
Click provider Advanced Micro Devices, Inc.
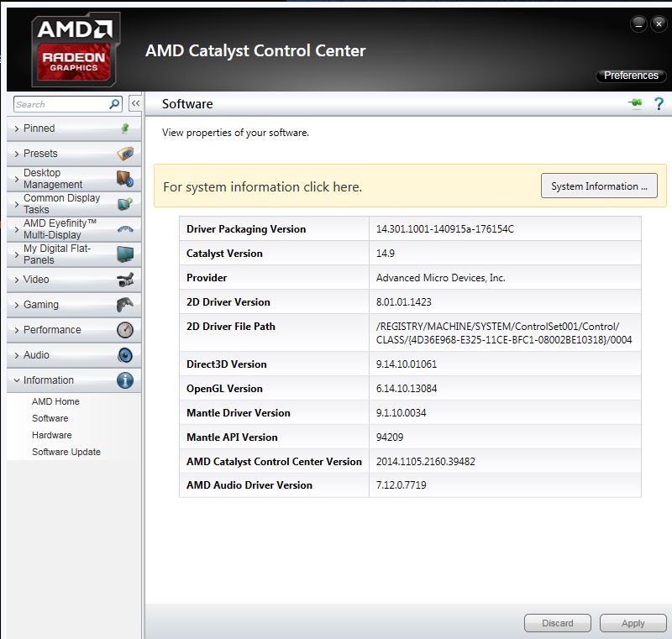[x=440, y=278]
